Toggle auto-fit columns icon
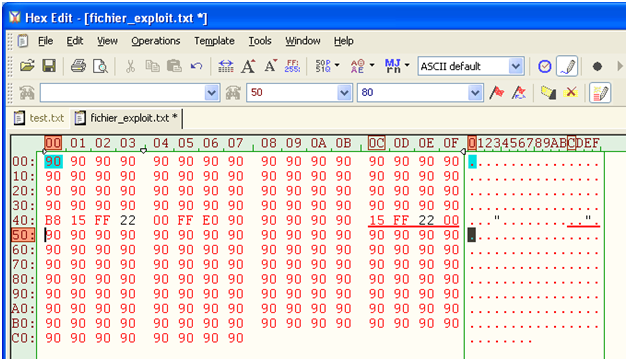 point(226,66)
